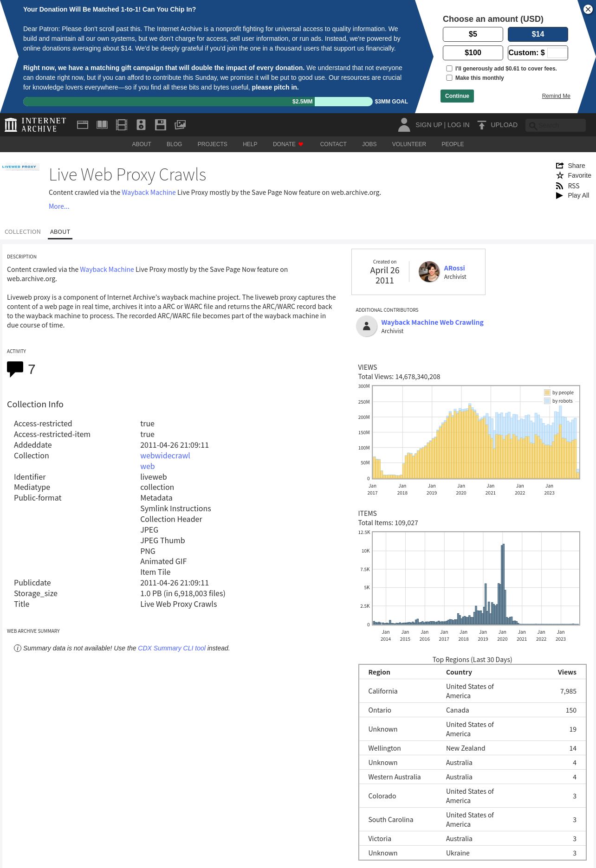The height and width of the screenshot is (868, 596).
Task: Open the PEOPLE menu item
Action: pos(453,144)
